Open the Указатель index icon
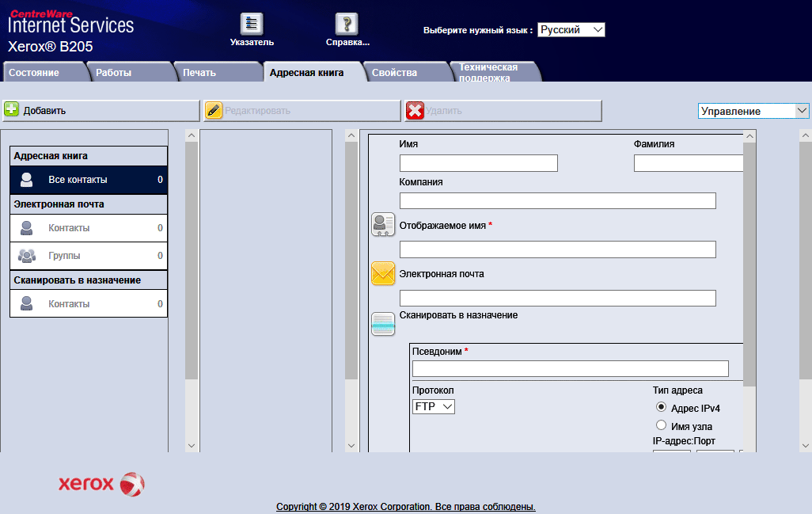 [252, 24]
